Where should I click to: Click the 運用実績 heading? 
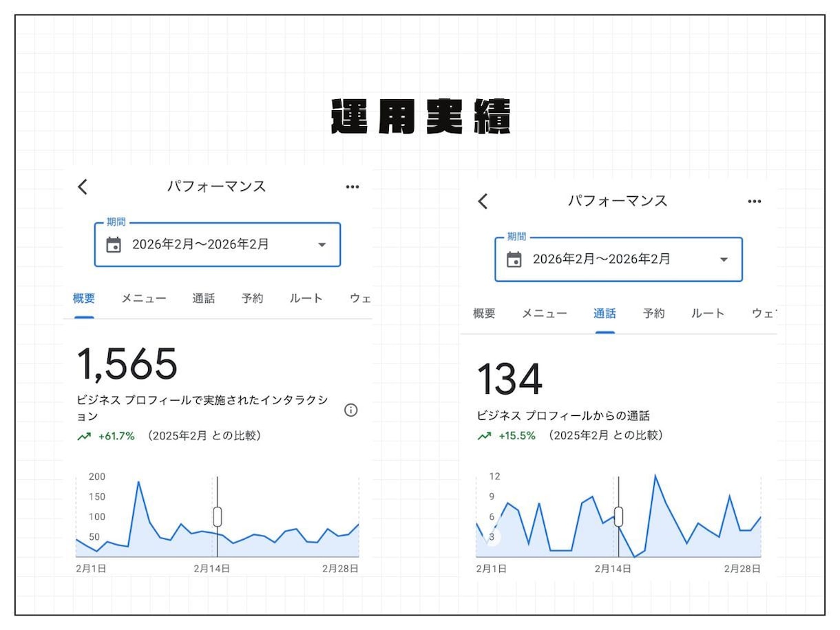420,118
